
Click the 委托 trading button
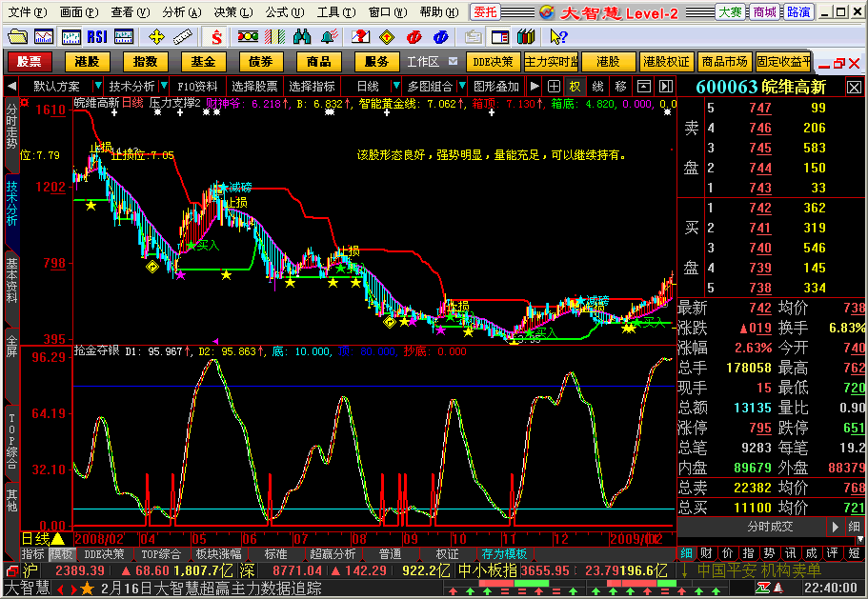485,12
